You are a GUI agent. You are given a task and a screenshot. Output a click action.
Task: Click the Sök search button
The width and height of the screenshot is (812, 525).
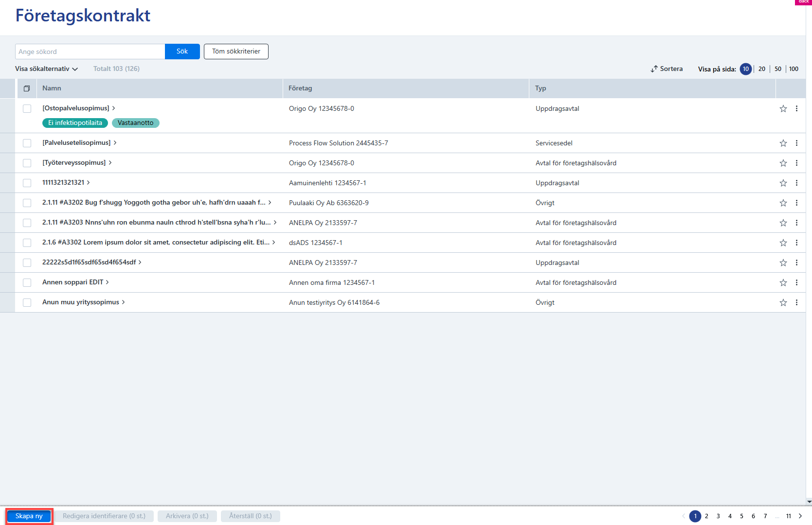(182, 52)
